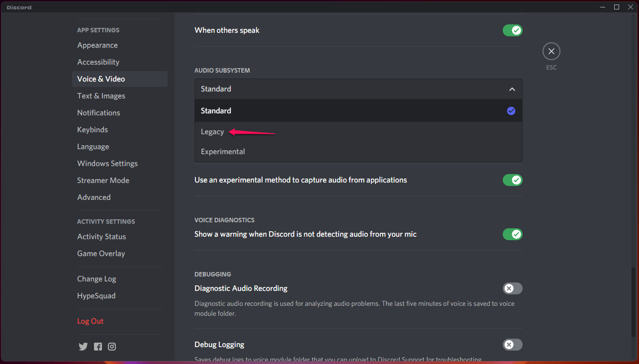
Task: Open Discord's Facebook page icon
Action: [x=98, y=347]
